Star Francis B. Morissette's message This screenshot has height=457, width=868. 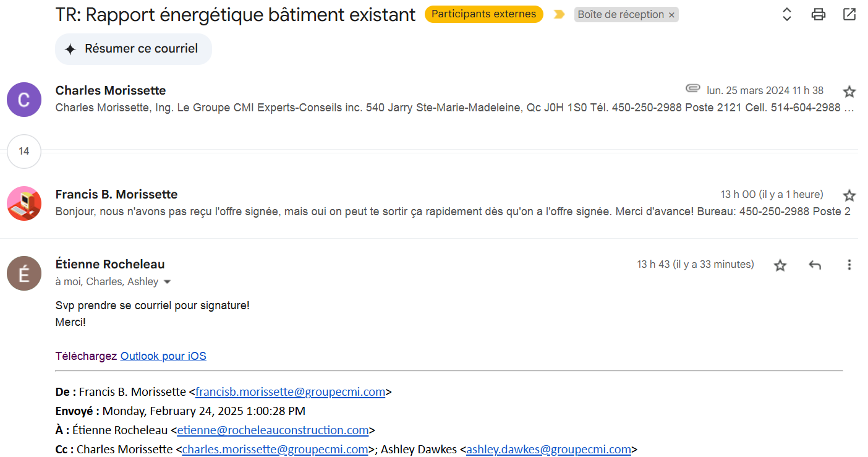point(849,195)
